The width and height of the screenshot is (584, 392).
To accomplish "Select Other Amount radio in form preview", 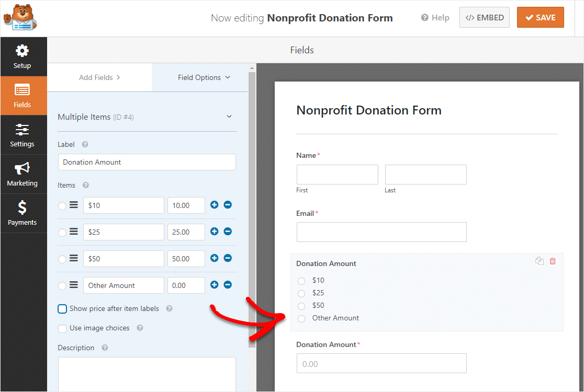I will [x=301, y=319].
